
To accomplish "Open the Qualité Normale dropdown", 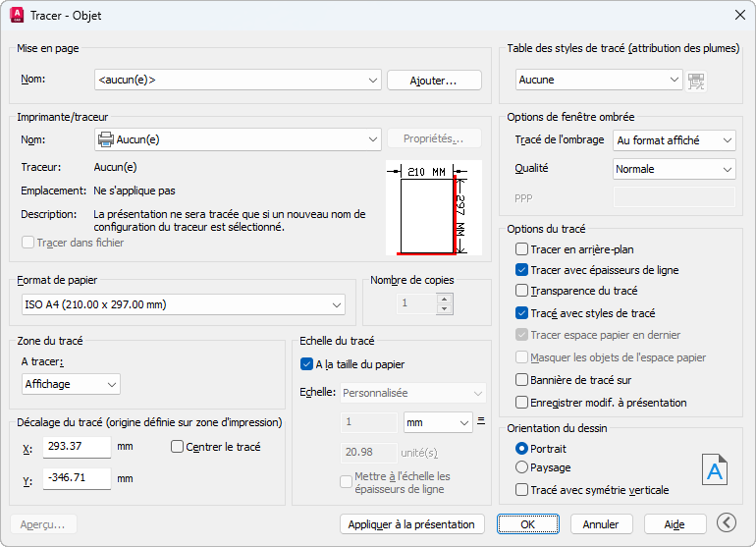I will click(674, 169).
